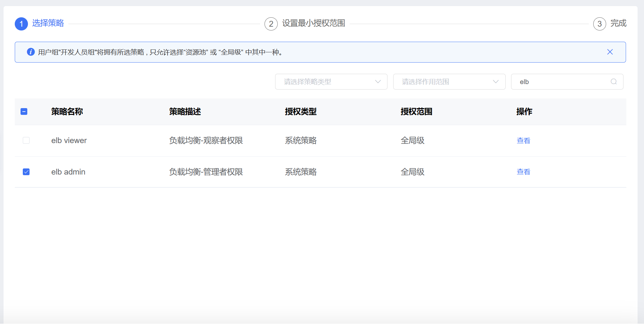The width and height of the screenshot is (644, 325).
Task: Click the 策略名称 column header
Action: (x=67, y=112)
